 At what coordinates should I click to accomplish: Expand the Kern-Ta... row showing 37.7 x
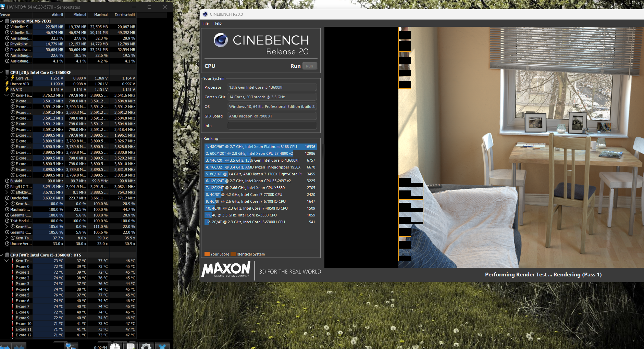tap(7, 238)
